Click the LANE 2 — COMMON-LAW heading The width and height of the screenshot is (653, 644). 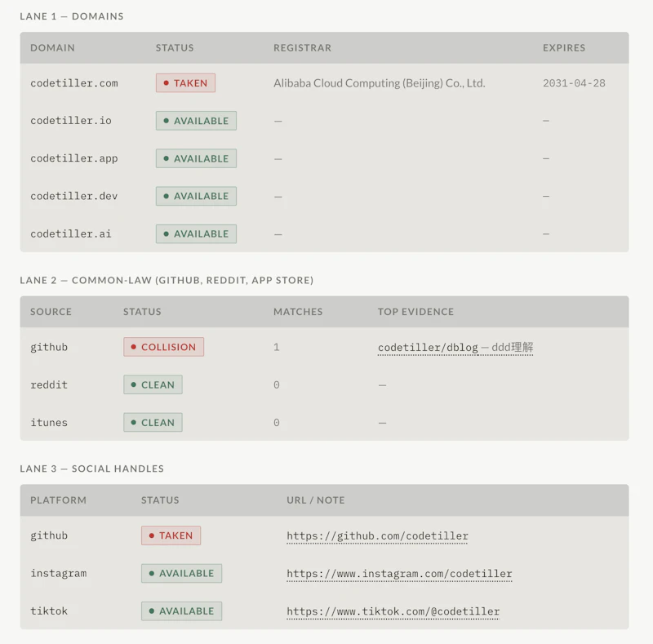tap(167, 280)
